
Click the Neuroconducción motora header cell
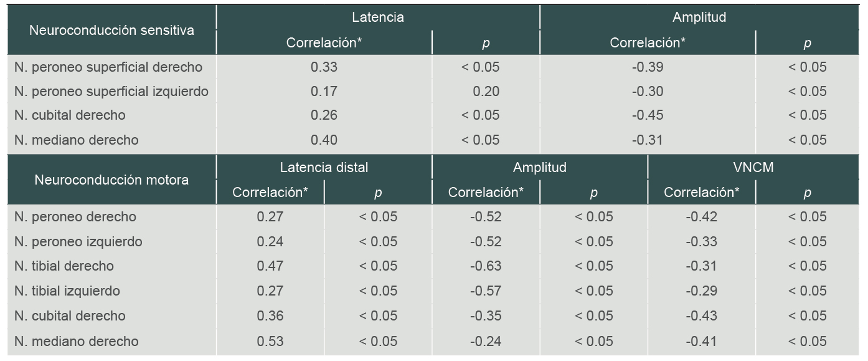(x=111, y=180)
